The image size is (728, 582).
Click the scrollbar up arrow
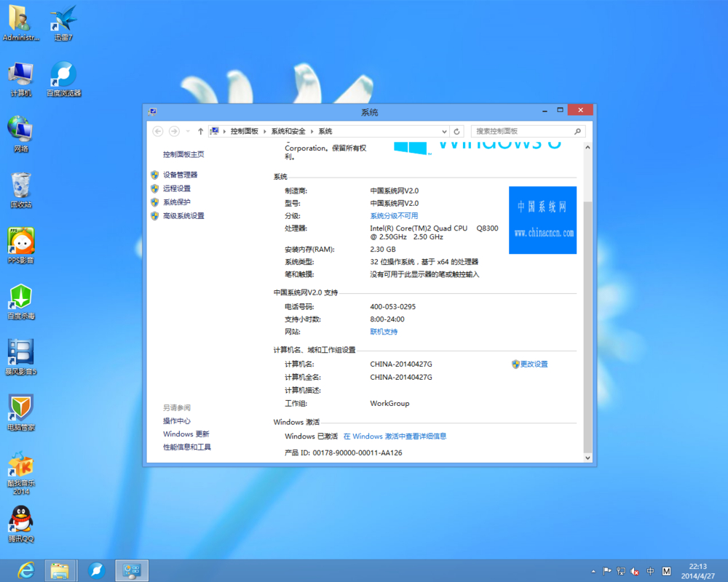587,147
